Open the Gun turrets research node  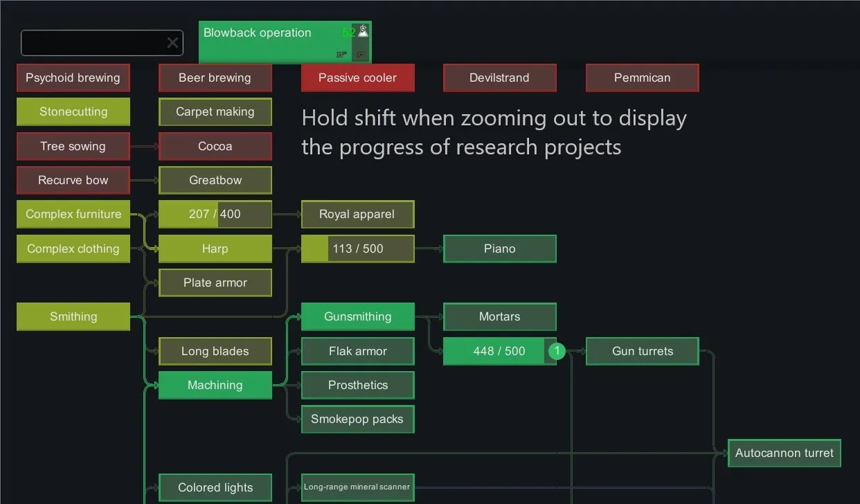tap(642, 351)
